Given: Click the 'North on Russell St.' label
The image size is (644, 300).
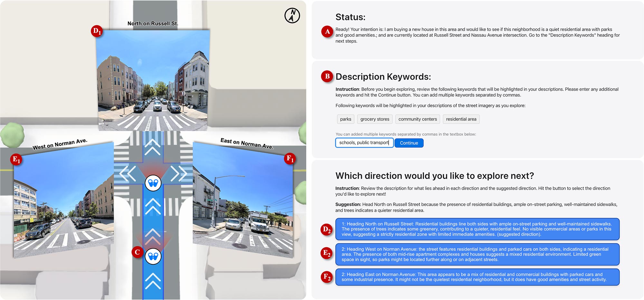Looking at the screenshot, I should [153, 23].
